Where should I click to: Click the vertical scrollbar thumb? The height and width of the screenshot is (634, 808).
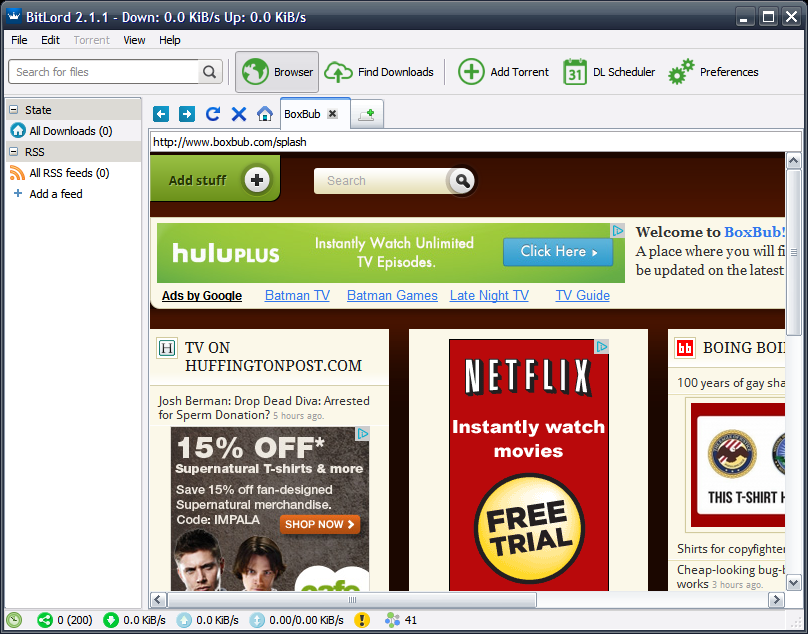click(794, 253)
